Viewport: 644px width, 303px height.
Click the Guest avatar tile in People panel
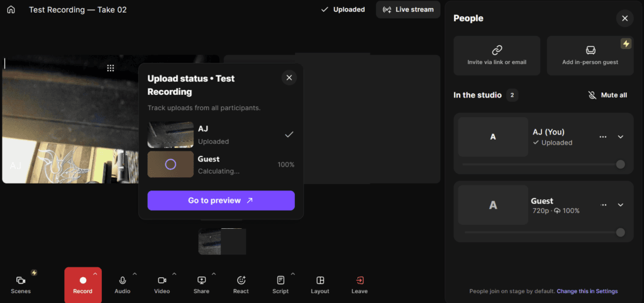coord(493,205)
